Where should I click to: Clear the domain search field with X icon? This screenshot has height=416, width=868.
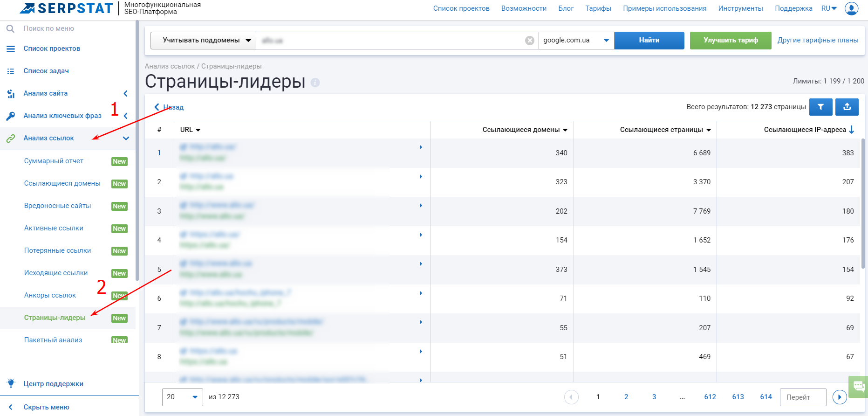(530, 41)
